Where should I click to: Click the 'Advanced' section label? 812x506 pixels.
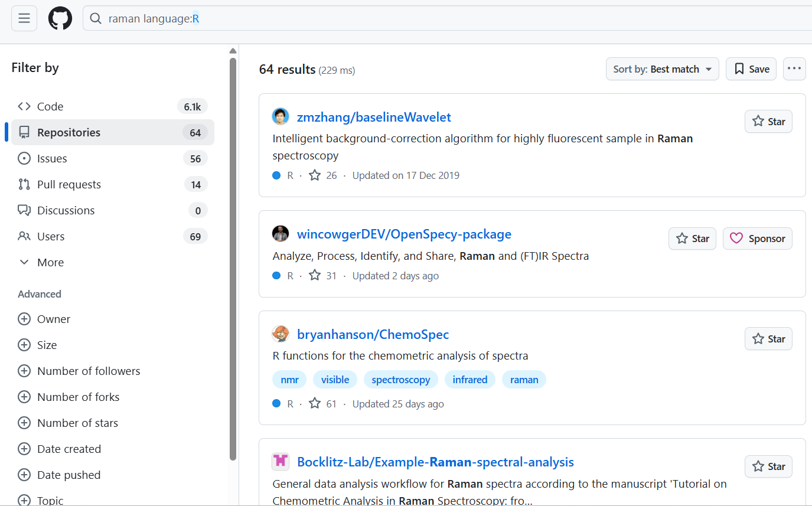pyautogui.click(x=40, y=294)
